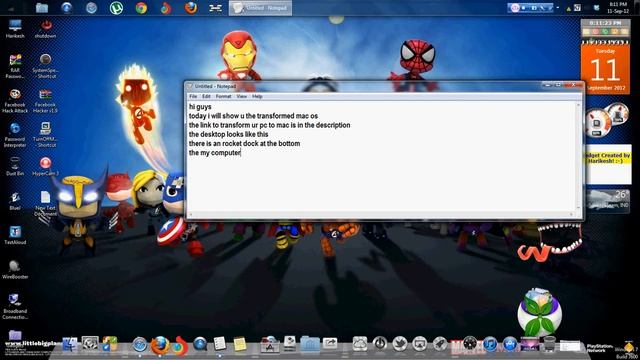
Task: Open the Dust Bin desktop icon
Action: coord(15,167)
